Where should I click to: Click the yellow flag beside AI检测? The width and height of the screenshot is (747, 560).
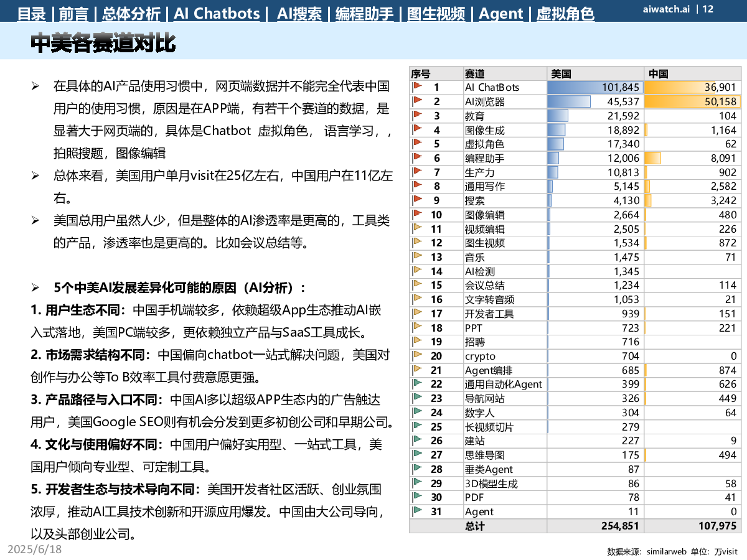coord(417,271)
